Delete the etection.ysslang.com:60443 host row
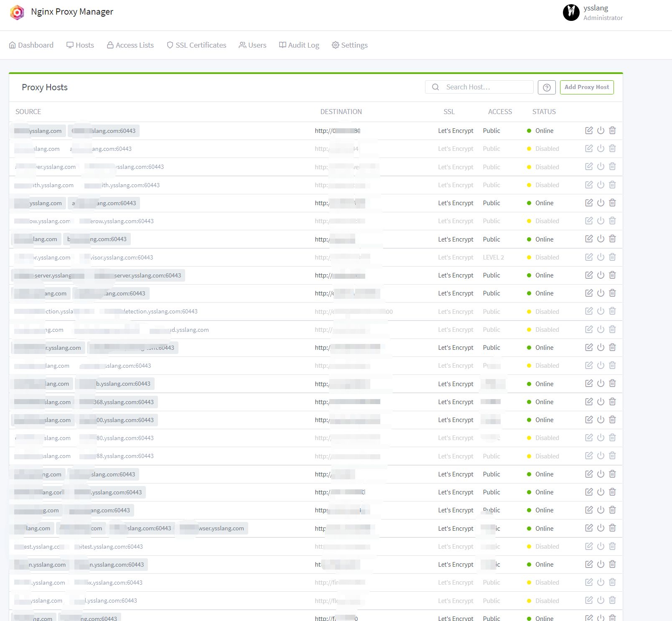Viewport: 672px width, 621px height. point(612,311)
